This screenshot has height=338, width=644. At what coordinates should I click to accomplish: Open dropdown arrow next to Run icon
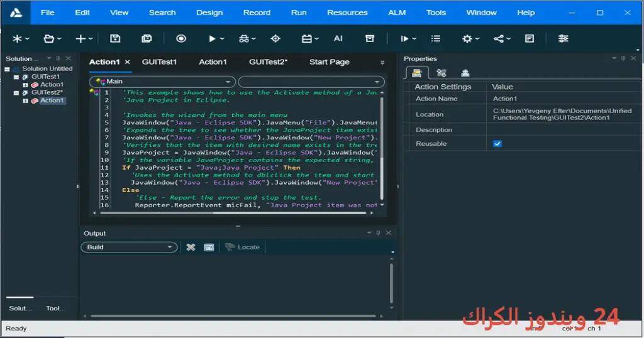222,38
